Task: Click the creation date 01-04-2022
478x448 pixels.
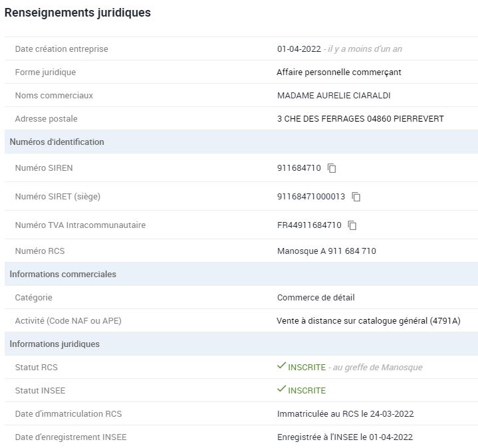Action: 299,49
